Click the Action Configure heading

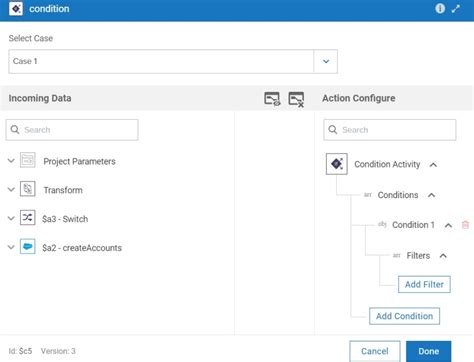coord(359,98)
